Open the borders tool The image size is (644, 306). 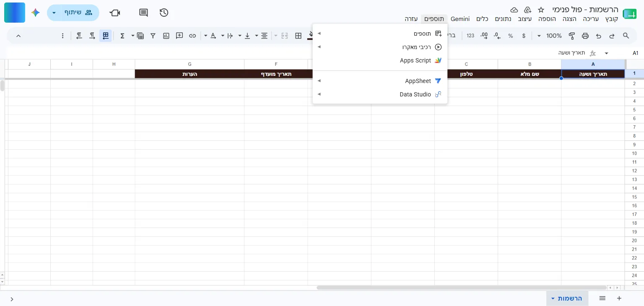pos(298,36)
